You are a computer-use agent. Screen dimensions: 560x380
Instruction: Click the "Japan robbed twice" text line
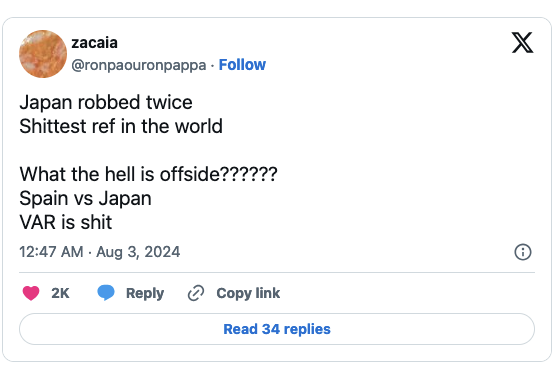click(106, 102)
